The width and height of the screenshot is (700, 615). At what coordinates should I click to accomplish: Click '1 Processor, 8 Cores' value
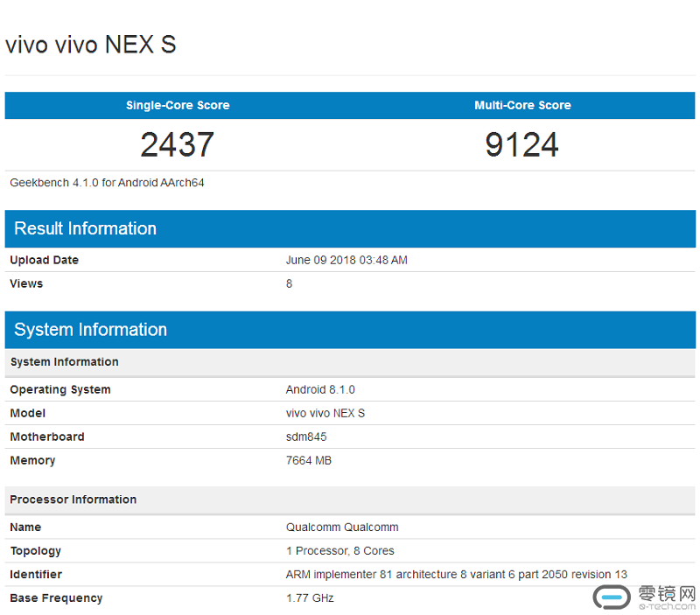340,551
